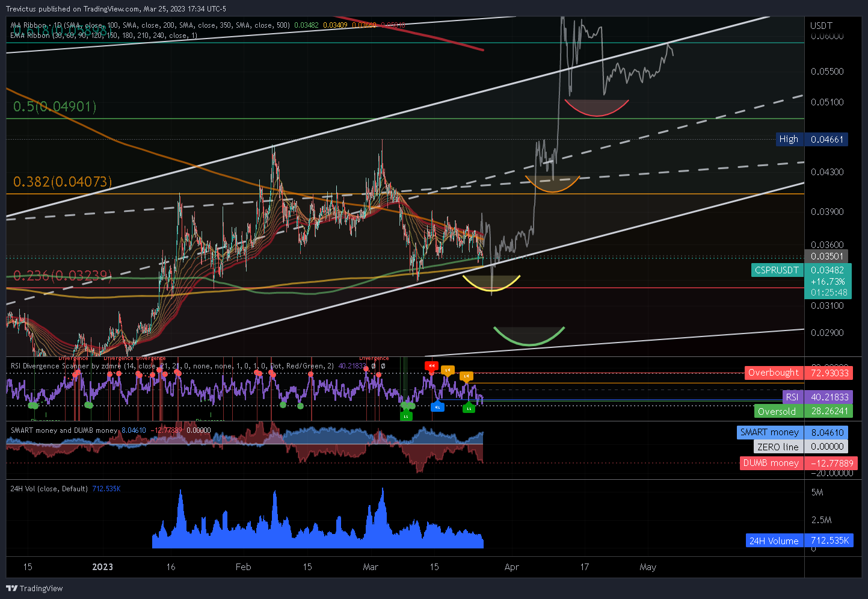This screenshot has height=599, width=868.
Task: Click the 712.535K value beside 24H Volume tag
Action: tap(830, 541)
